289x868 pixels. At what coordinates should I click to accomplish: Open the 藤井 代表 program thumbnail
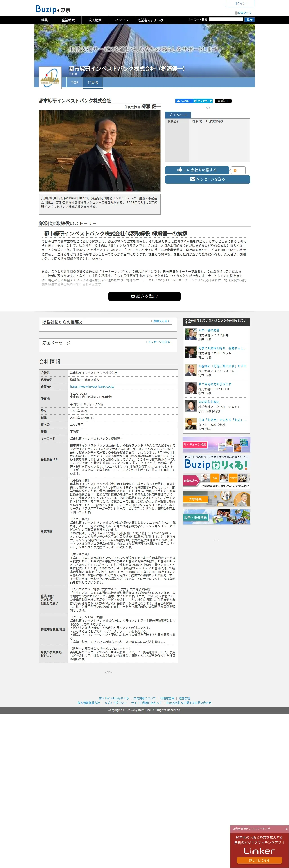pos(191,334)
